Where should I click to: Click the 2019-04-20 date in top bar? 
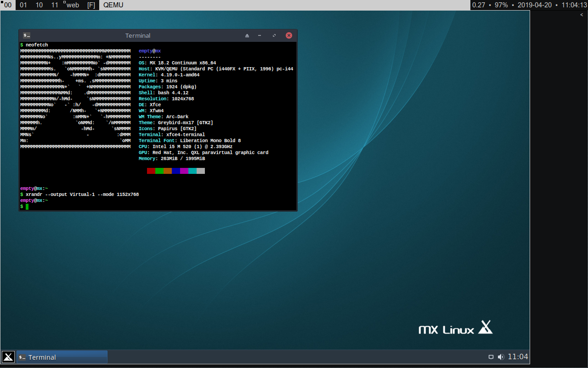[x=535, y=5]
